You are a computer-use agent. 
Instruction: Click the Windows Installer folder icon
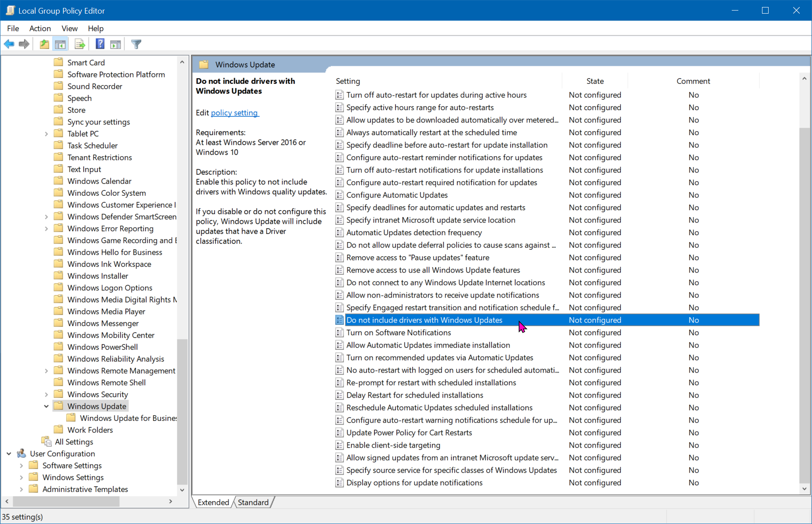[58, 276]
